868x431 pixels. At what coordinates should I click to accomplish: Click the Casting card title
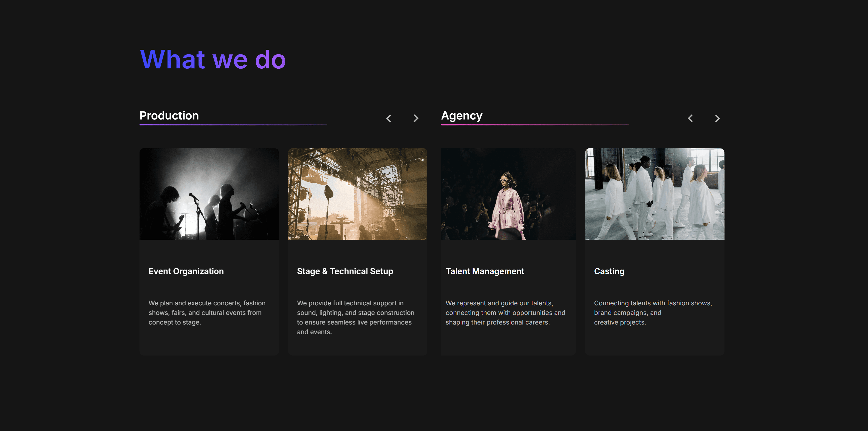609,271
